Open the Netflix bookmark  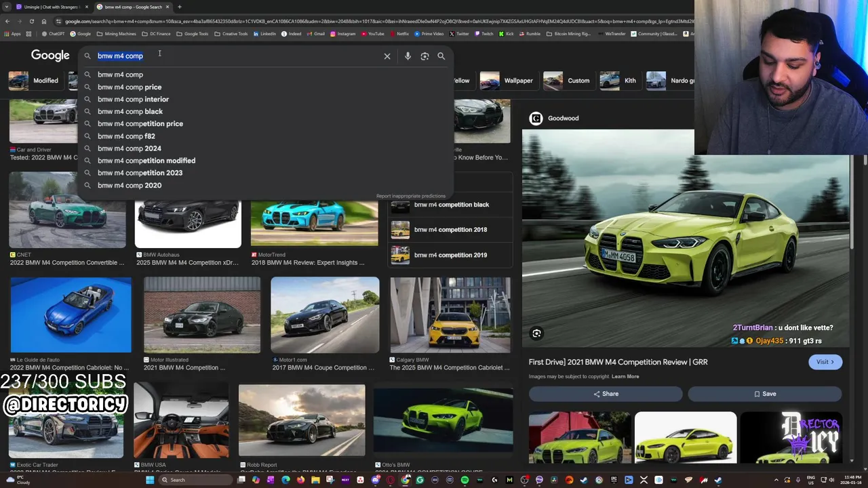tap(400, 34)
